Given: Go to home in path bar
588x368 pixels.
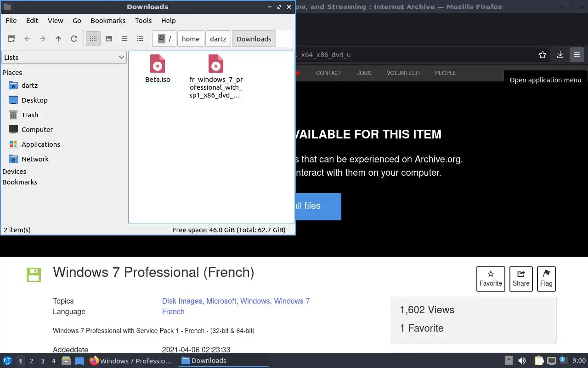Looking at the screenshot, I should (191, 39).
